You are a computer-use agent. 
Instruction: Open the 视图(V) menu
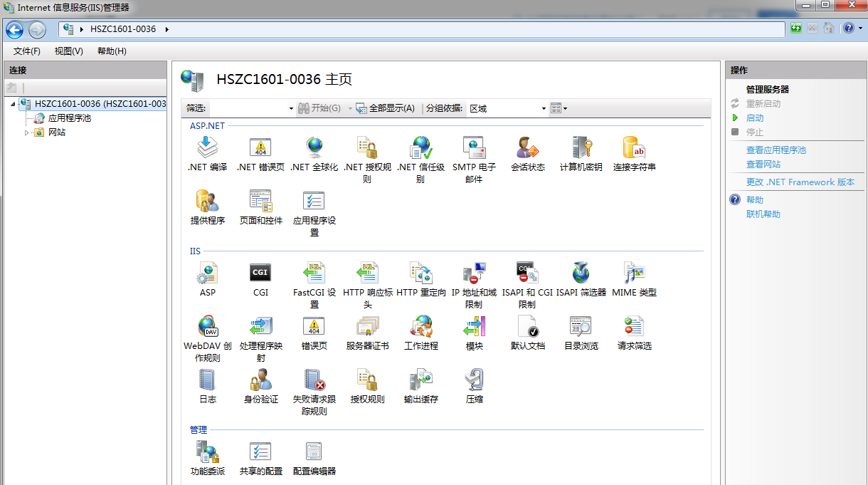pyautogui.click(x=69, y=51)
